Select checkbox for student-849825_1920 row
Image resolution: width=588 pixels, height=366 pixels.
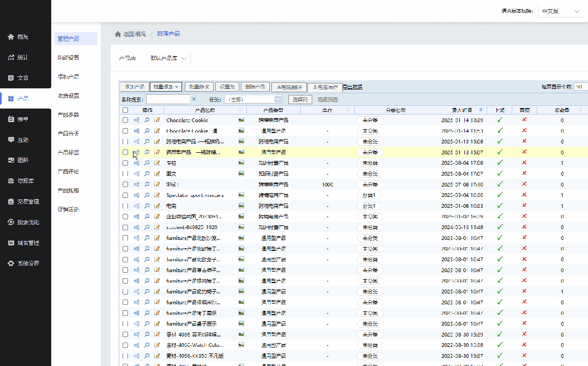(125, 227)
